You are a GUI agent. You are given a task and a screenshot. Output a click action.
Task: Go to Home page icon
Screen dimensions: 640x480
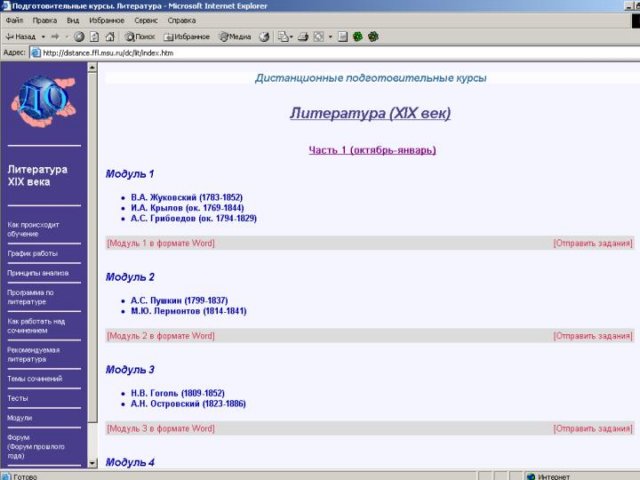click(110, 37)
